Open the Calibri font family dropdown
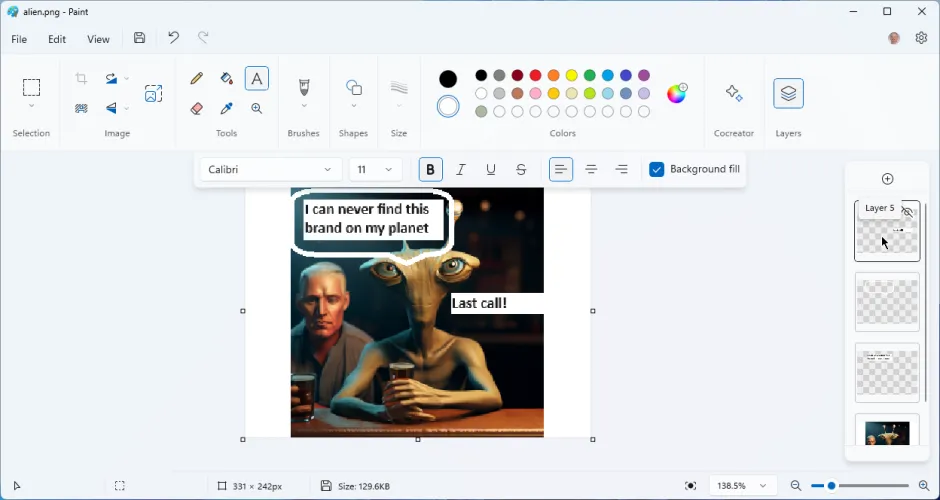Screen dimensions: 940x500 [270, 170]
